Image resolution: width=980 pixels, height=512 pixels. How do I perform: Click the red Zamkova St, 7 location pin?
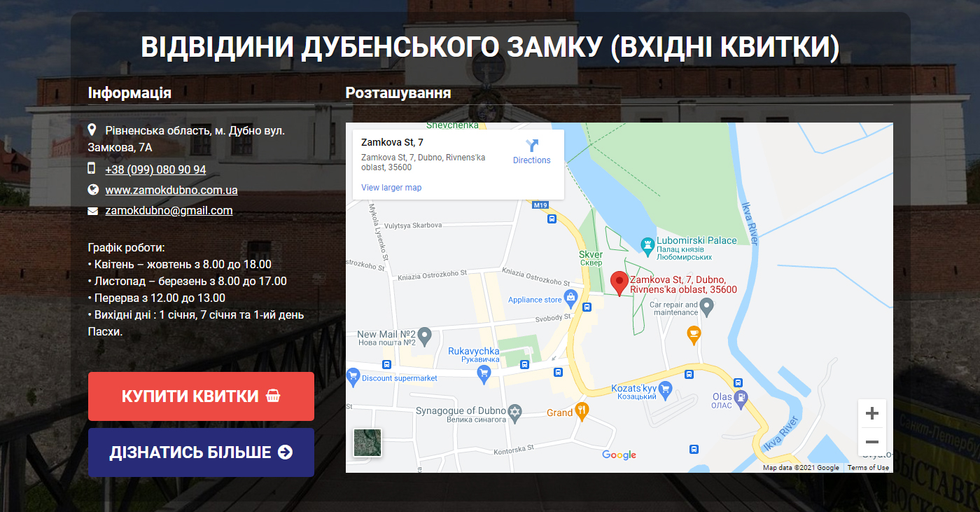point(619,284)
